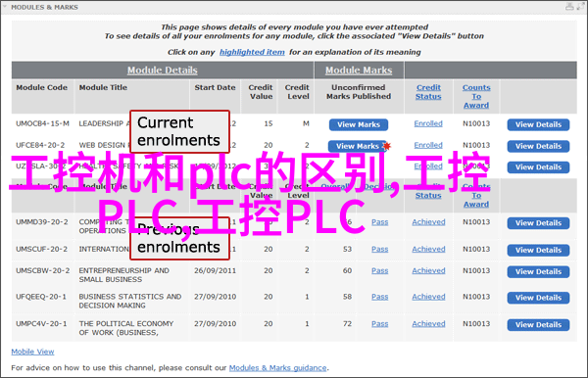
Task: View Details for UMPC4V-20-1 political economy
Action: pos(538,325)
